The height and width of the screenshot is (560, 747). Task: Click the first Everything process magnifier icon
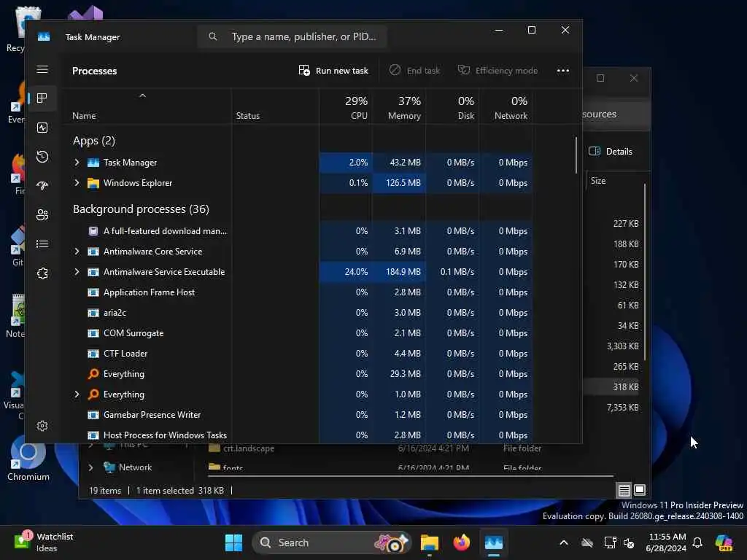[x=93, y=374]
